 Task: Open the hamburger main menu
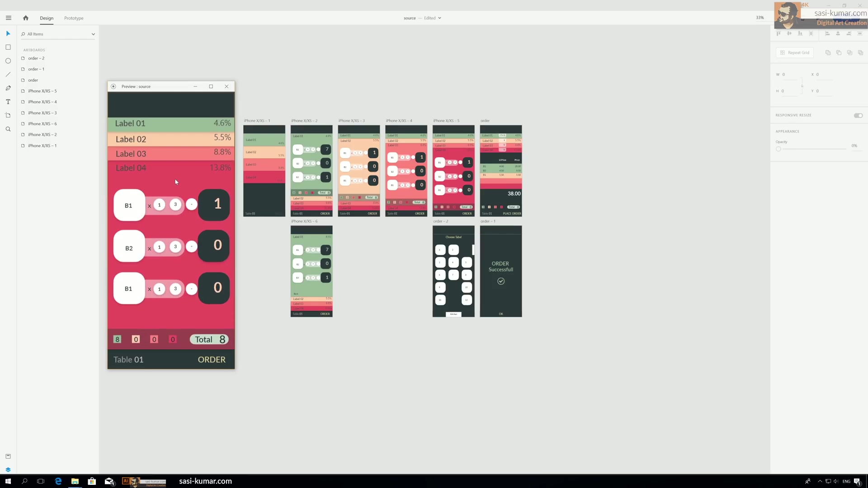coord(9,18)
